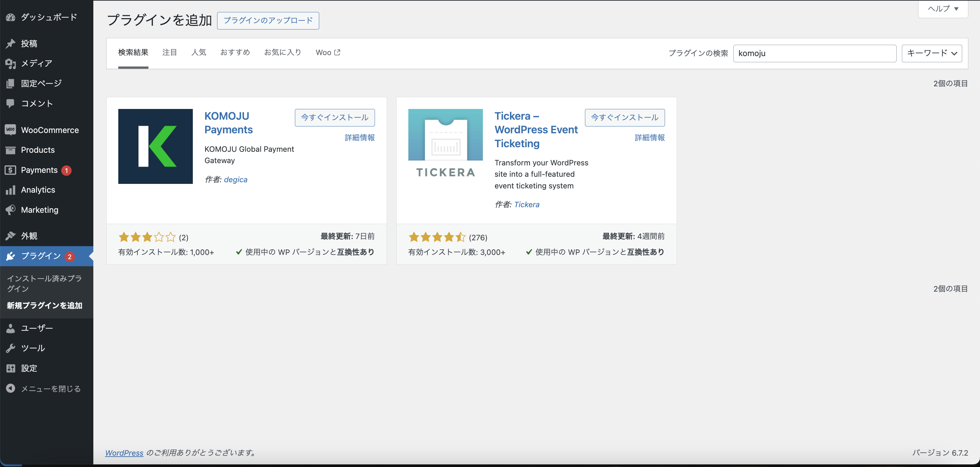The height and width of the screenshot is (467, 980).
Task: Click 有効インストール数: 3,000+ text
Action: [457, 252]
